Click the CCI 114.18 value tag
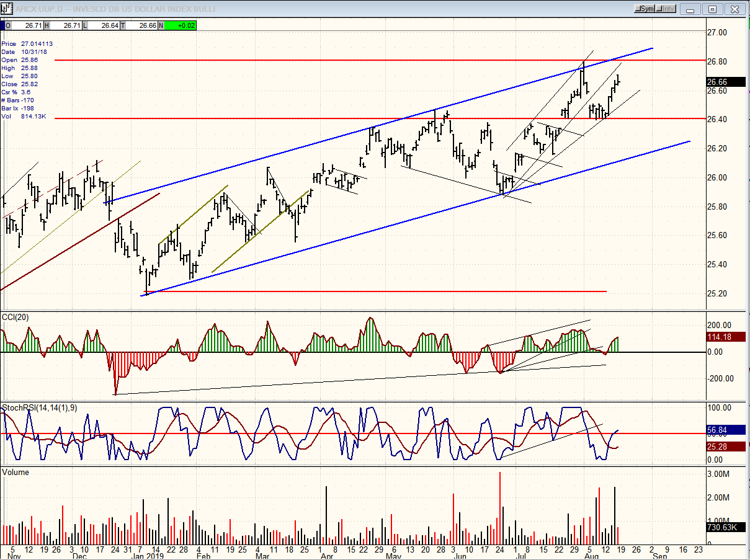 point(722,337)
